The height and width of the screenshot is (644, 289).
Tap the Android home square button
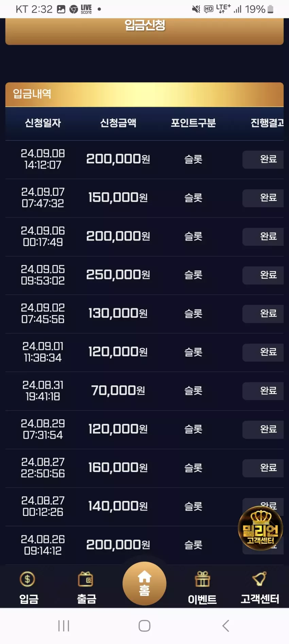[x=144, y=626]
